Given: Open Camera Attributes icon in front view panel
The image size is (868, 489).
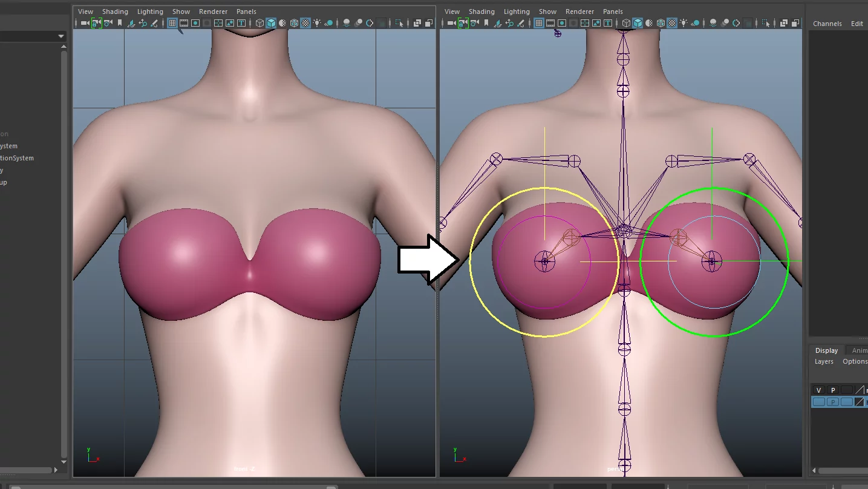Looking at the screenshot, I should [x=108, y=23].
